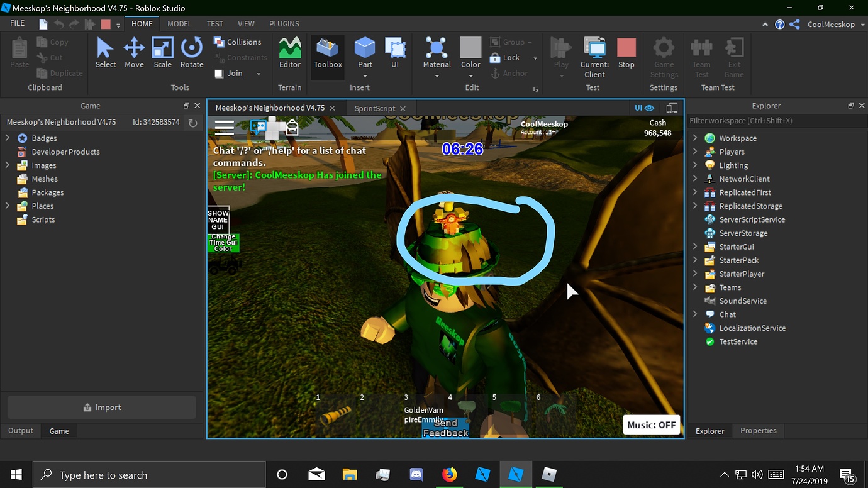Switch to the SprintScript document tab
The width and height of the screenshot is (868, 488).
375,108
